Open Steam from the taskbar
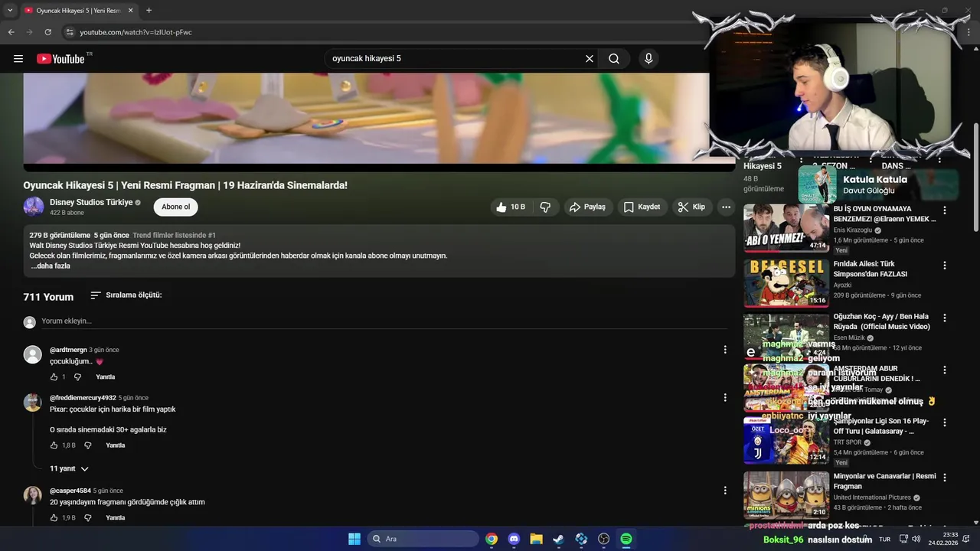This screenshot has height=551, width=980. 559,539
